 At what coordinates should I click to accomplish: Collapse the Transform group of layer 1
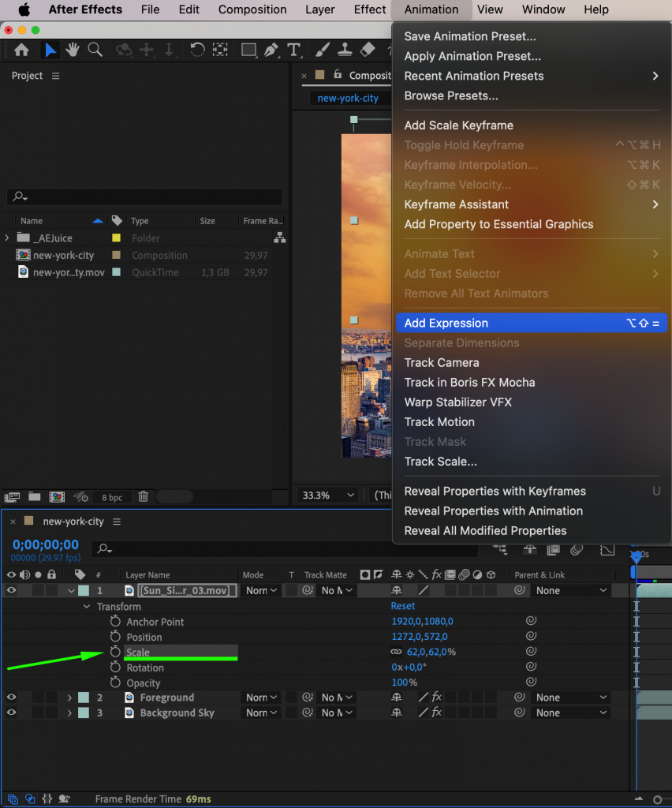click(87, 605)
